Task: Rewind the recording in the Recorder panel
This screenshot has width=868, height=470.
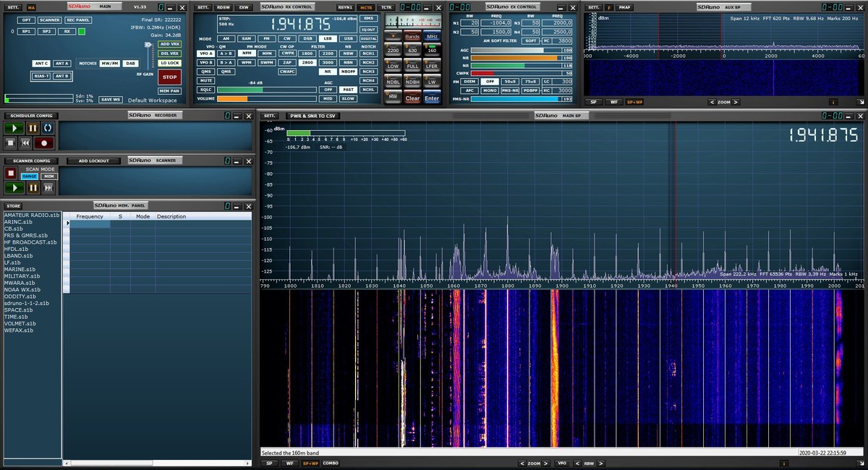Action: pos(27,143)
